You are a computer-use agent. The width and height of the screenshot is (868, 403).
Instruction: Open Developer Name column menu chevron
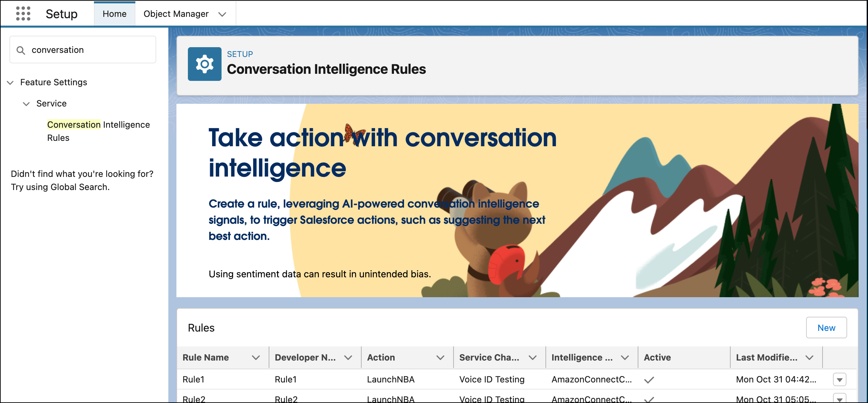348,358
